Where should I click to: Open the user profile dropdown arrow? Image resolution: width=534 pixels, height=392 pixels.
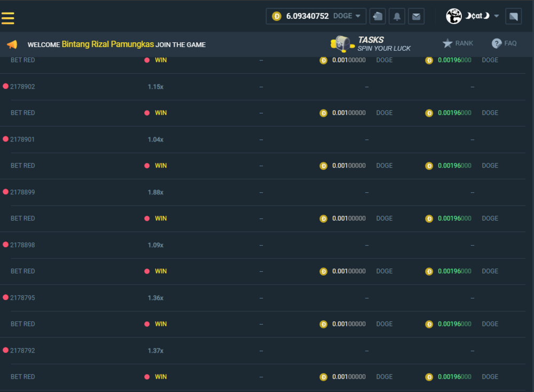(497, 16)
